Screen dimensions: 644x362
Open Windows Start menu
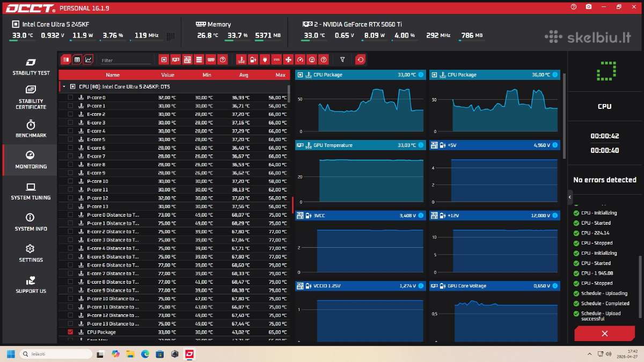(10, 354)
